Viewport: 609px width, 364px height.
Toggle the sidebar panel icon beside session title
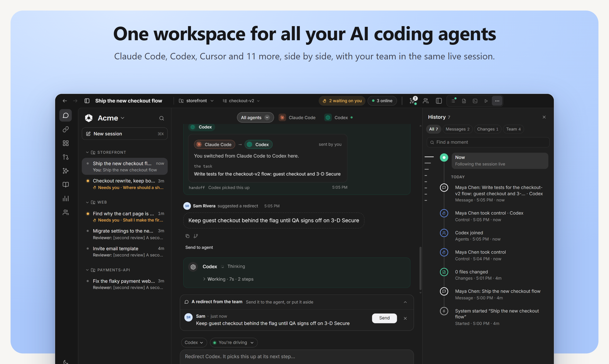tap(87, 101)
